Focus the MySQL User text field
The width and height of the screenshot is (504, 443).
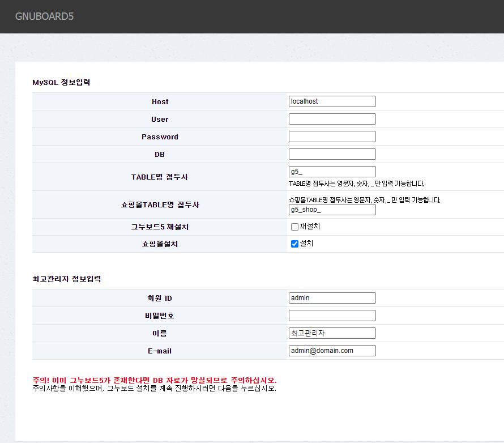pyautogui.click(x=332, y=119)
